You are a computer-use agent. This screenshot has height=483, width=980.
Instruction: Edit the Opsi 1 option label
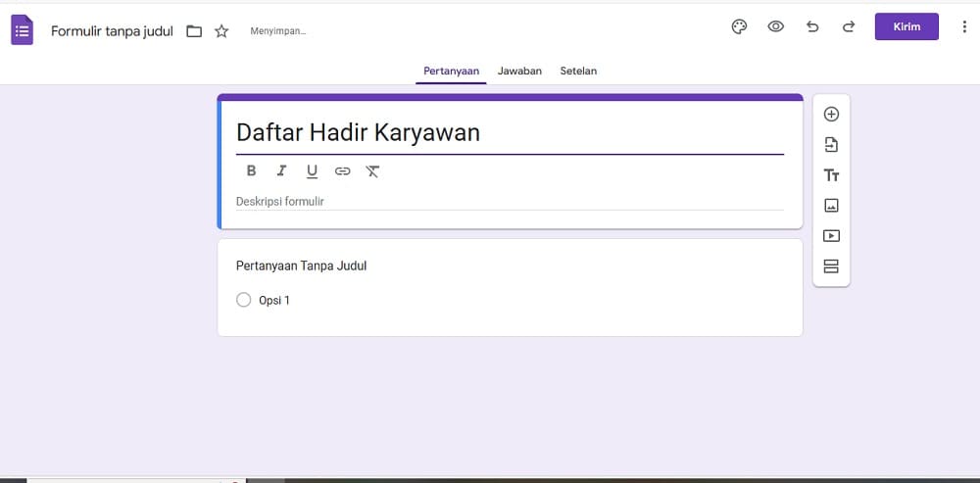coord(274,301)
